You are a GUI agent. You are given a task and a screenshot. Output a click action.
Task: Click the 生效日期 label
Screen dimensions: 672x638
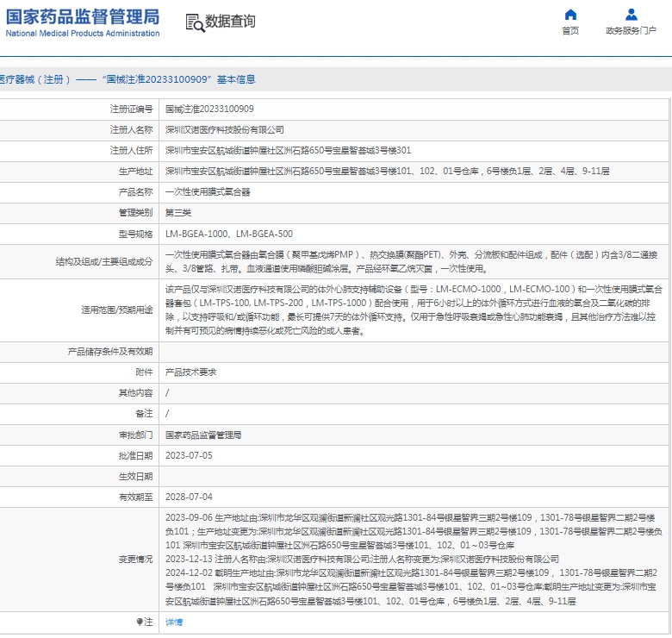coord(135,477)
